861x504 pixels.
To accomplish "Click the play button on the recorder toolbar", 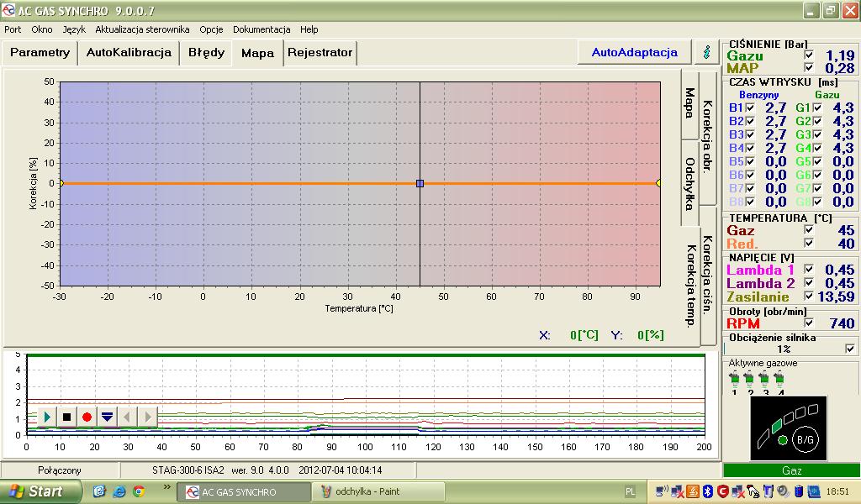I will [46, 417].
